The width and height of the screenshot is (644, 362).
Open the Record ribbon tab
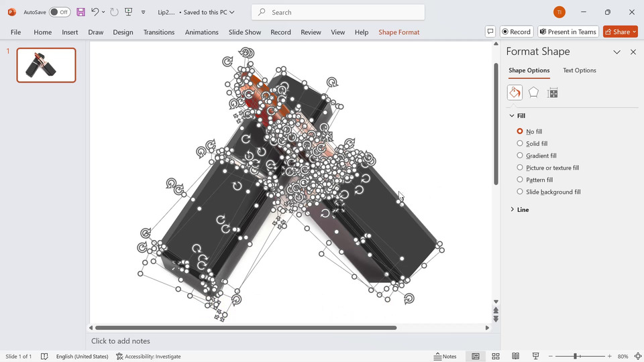pos(280,32)
